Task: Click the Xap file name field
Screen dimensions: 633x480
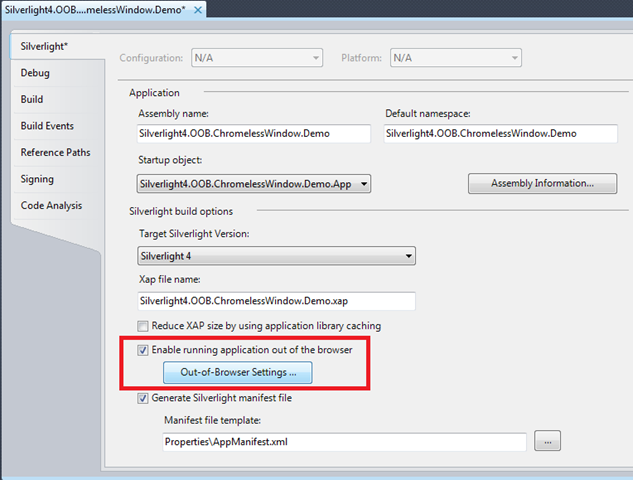Action: 277,301
